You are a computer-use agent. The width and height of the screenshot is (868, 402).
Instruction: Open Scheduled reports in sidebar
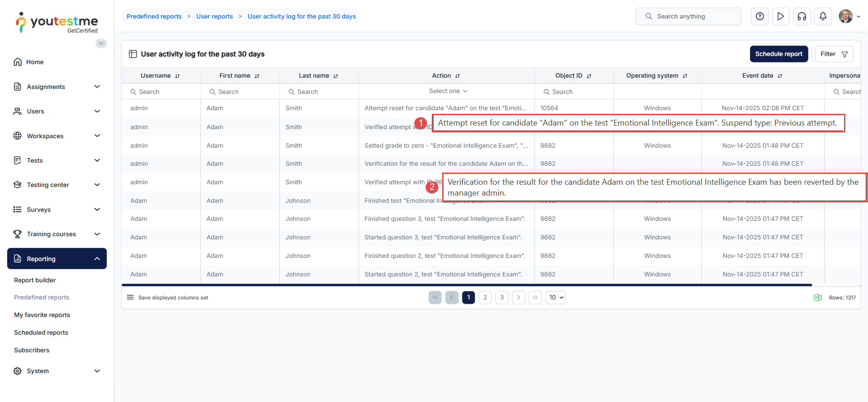(x=41, y=332)
